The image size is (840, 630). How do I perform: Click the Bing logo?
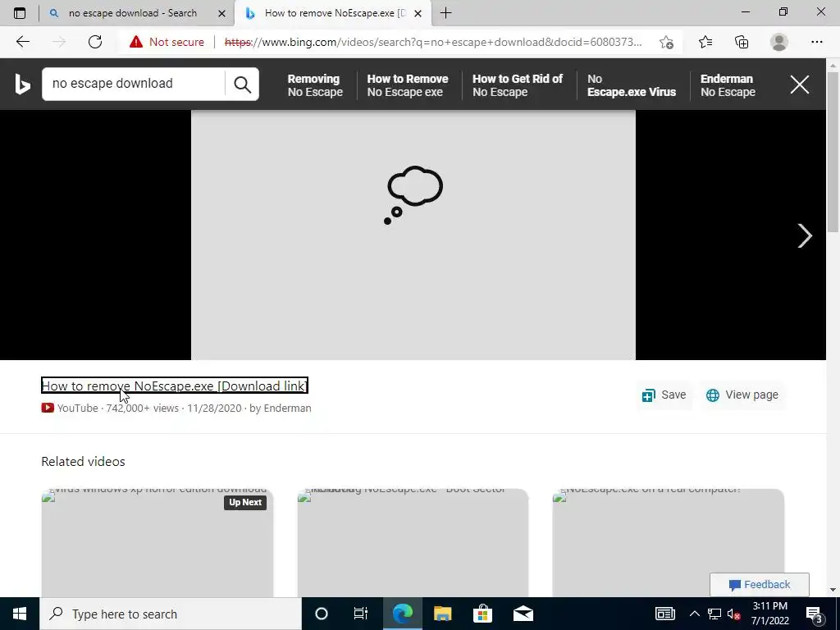pyautogui.click(x=22, y=84)
